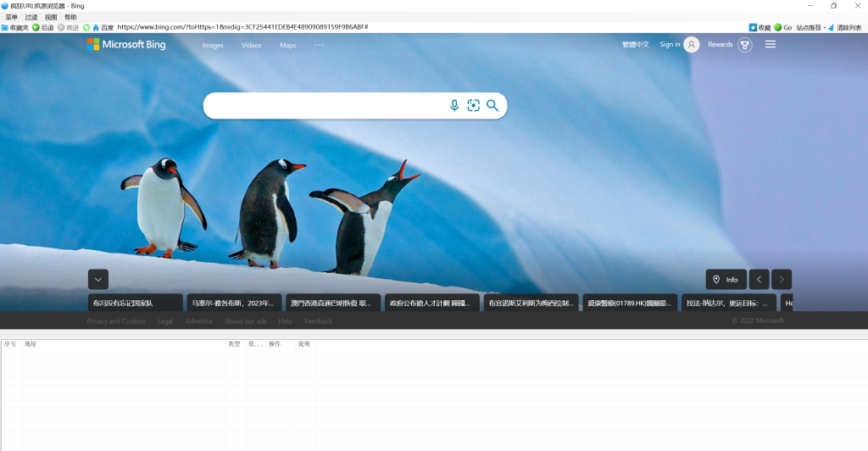This screenshot has width=868, height=451.
Task: Click the Rewards trophy medal icon
Action: point(745,45)
